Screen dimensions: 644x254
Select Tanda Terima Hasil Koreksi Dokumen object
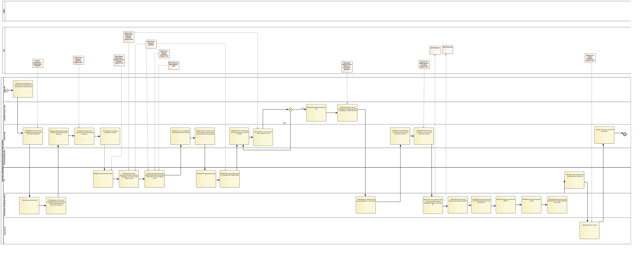(x=129, y=37)
